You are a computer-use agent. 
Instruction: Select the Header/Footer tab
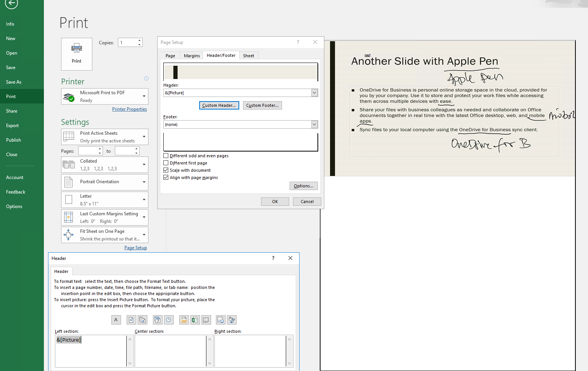coord(221,55)
